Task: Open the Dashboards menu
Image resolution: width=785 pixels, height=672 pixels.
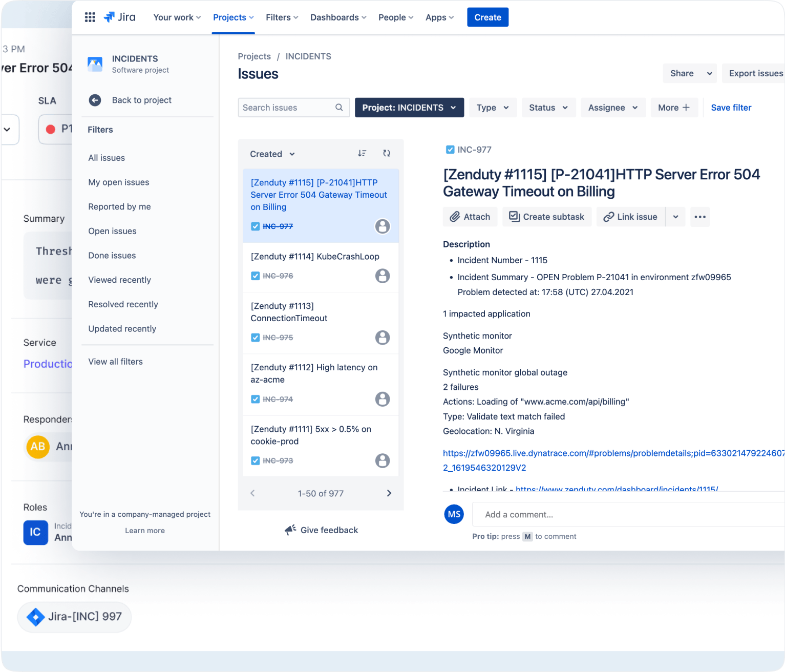Action: point(338,17)
